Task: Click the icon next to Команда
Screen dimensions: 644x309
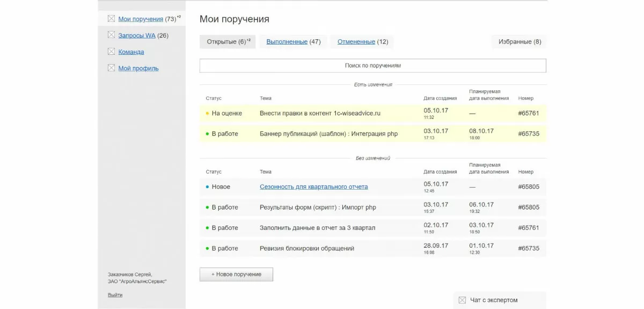Action: point(112,52)
